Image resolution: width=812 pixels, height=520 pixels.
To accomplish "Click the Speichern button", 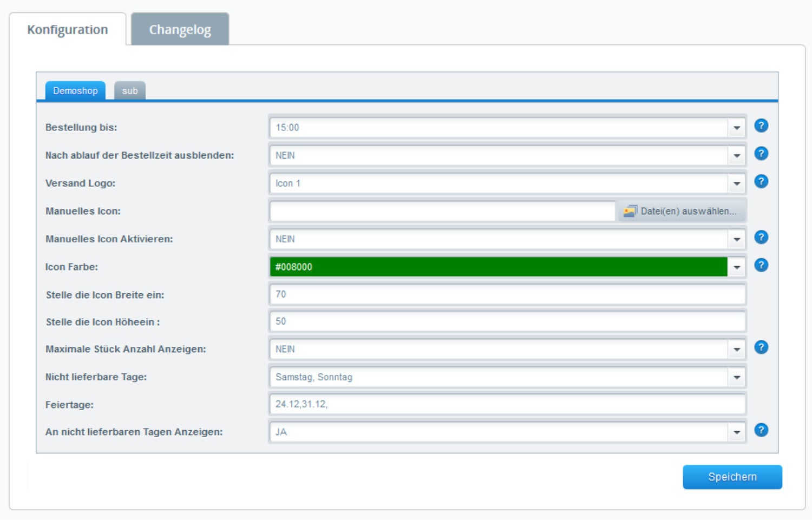I will pyautogui.click(x=732, y=477).
